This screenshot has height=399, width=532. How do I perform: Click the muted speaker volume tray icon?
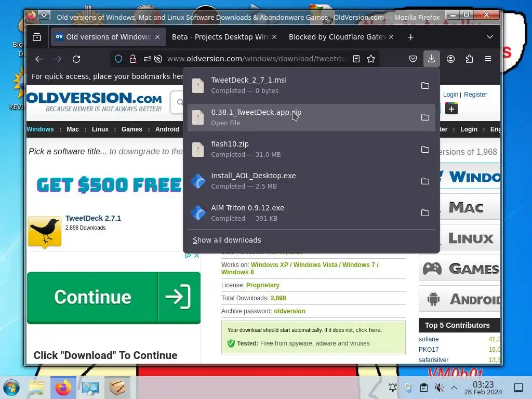(x=439, y=388)
